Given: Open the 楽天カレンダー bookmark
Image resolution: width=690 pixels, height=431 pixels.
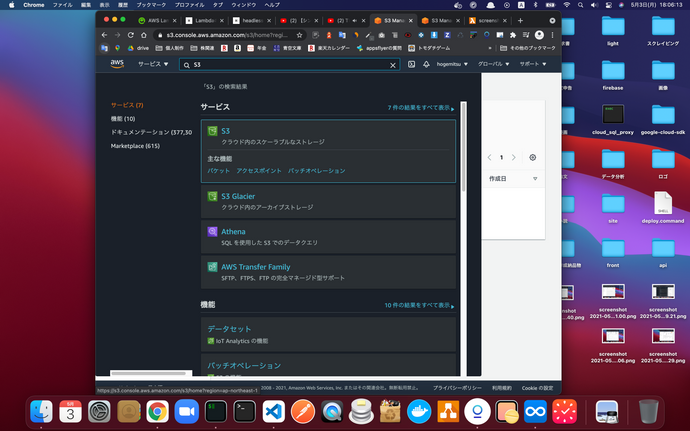Looking at the screenshot, I should (329, 48).
